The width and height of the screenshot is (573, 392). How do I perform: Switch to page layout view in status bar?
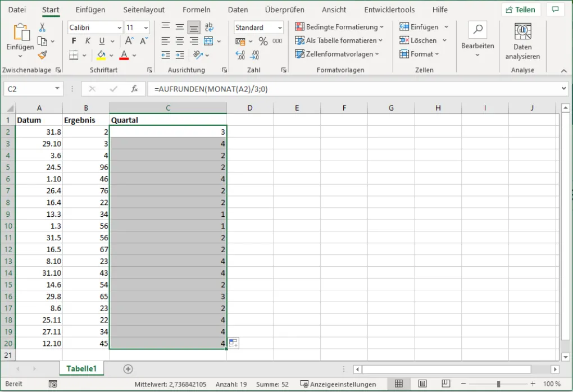(422, 384)
